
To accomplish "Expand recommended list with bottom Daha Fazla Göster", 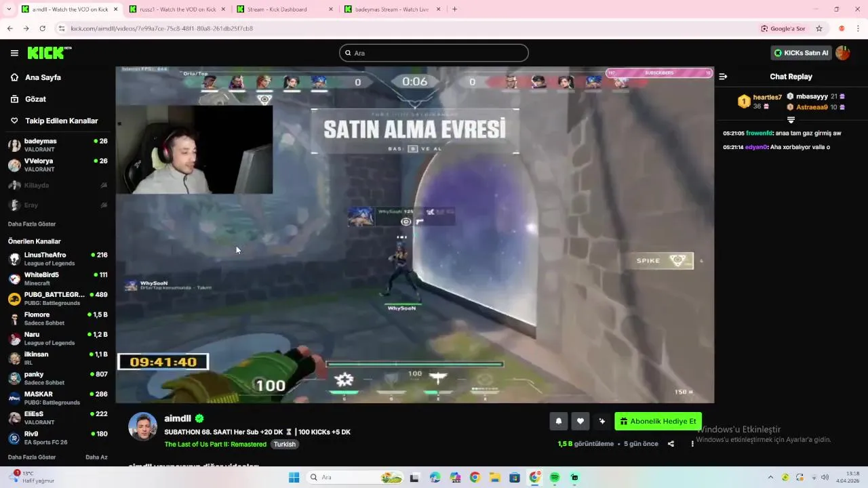I will point(32,457).
